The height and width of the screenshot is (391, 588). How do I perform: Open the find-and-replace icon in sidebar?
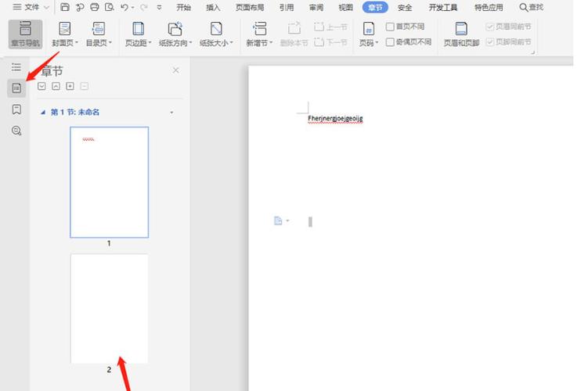(x=16, y=131)
